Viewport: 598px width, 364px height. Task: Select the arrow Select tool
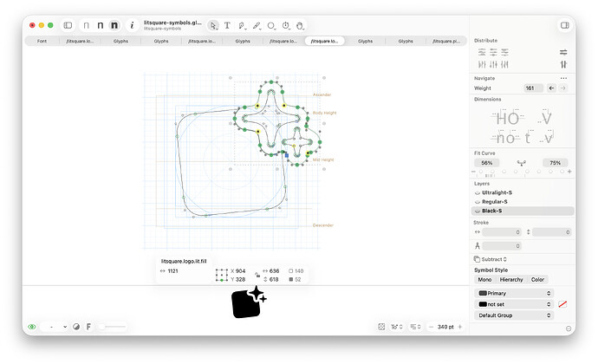point(213,25)
